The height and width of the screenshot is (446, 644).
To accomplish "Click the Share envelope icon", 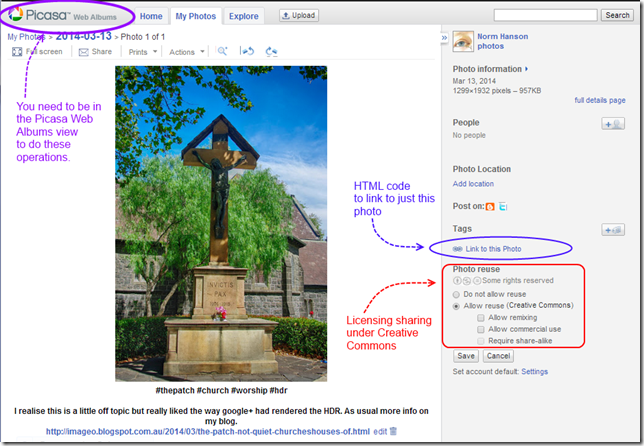I will tap(84, 52).
